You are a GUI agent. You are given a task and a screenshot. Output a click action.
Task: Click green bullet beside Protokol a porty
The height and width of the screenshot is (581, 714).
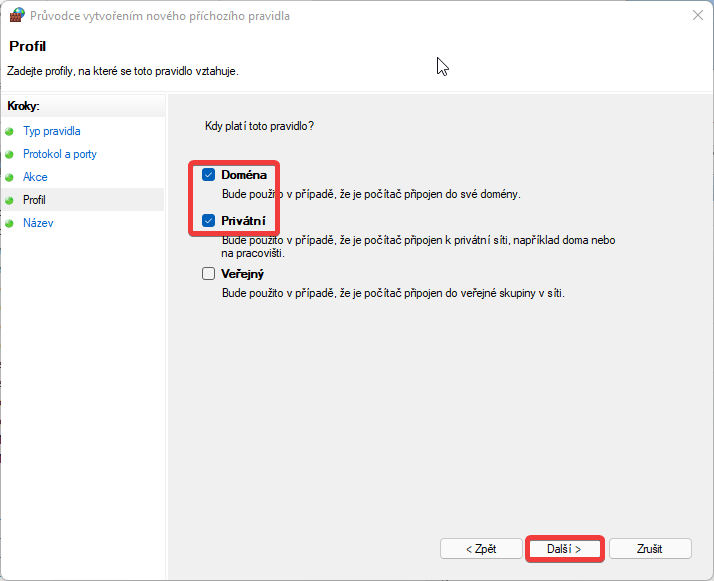9,155
